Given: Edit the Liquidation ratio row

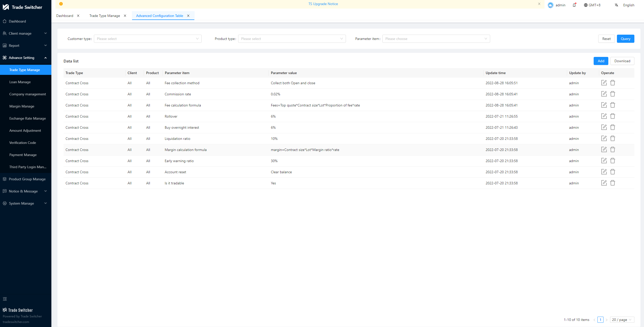Looking at the screenshot, I should [x=604, y=138].
